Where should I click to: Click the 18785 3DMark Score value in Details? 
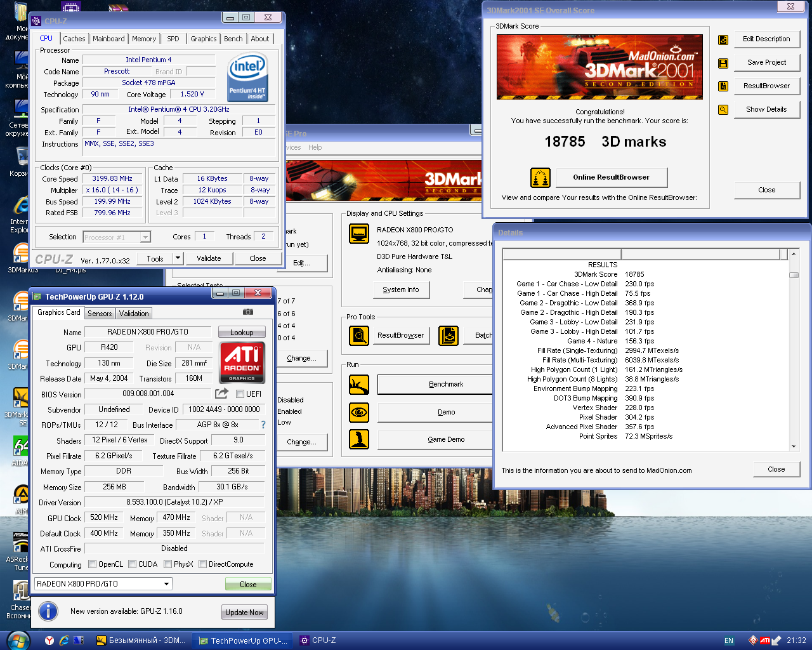(x=634, y=274)
